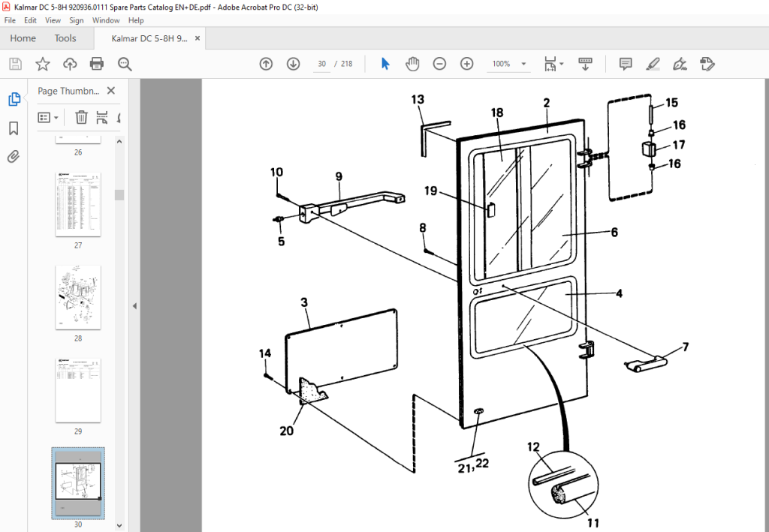
Task: Toggle the Page Thumbnails sidebar icon
Action: pos(14,99)
